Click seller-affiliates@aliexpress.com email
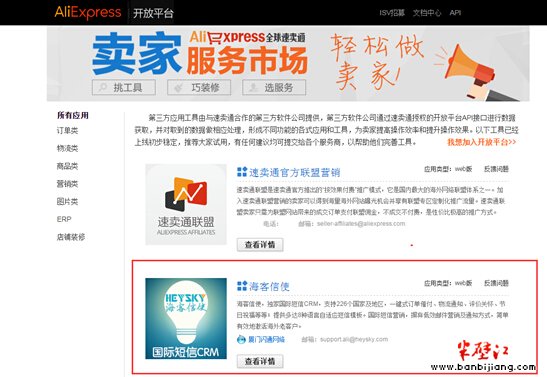The image size is (547, 377). (361, 224)
